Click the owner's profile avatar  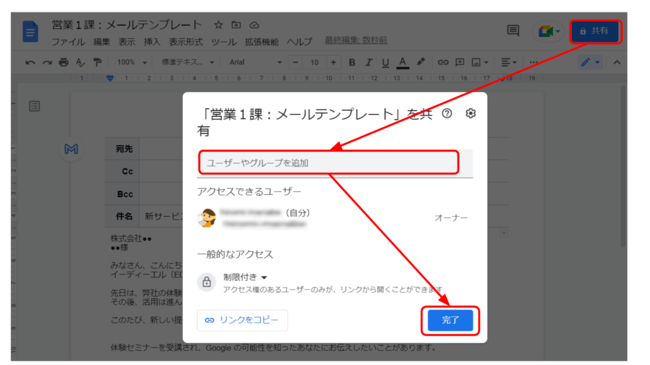207,218
